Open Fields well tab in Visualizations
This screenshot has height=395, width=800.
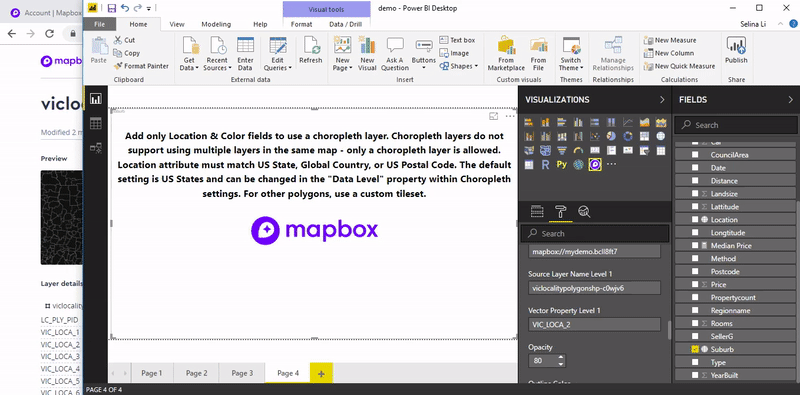(x=537, y=211)
